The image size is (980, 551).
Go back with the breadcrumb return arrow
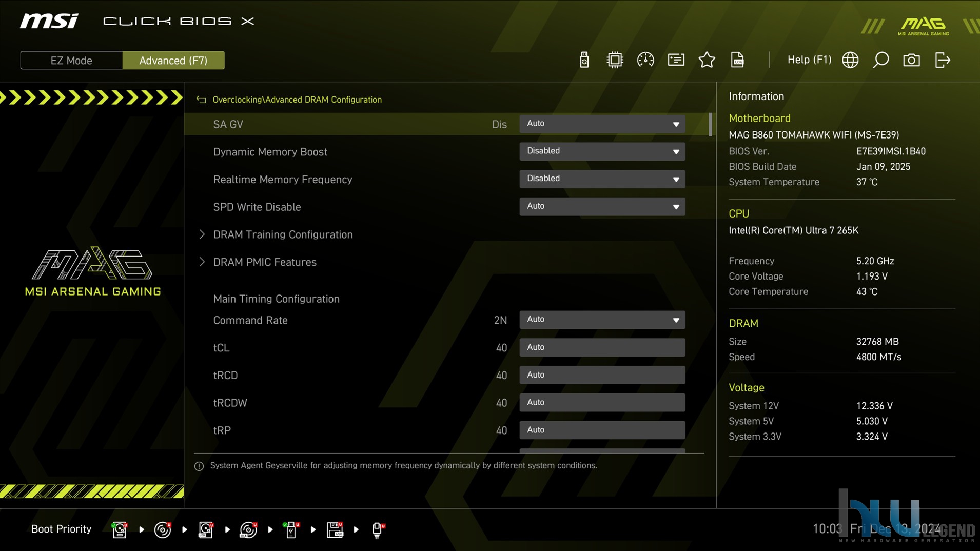(x=201, y=100)
